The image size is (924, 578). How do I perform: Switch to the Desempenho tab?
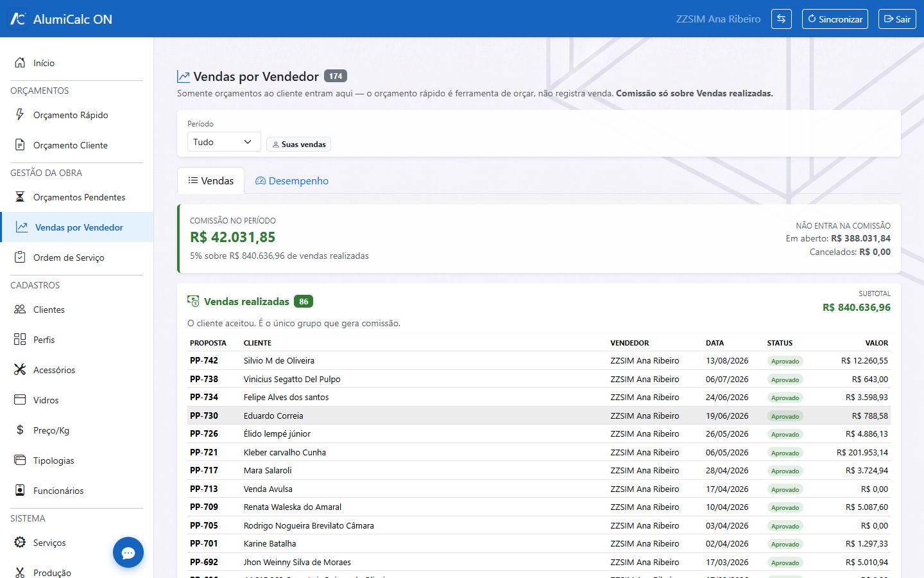point(292,181)
